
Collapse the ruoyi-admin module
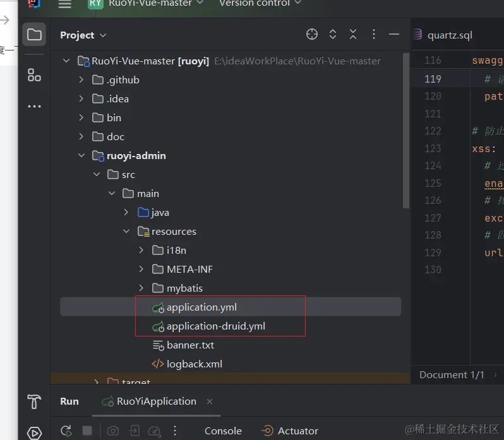(81, 155)
